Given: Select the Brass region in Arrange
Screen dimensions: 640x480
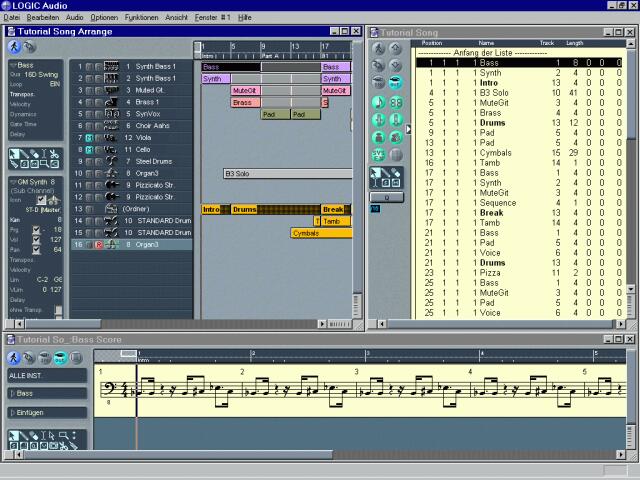Looking at the screenshot, I should point(246,102).
